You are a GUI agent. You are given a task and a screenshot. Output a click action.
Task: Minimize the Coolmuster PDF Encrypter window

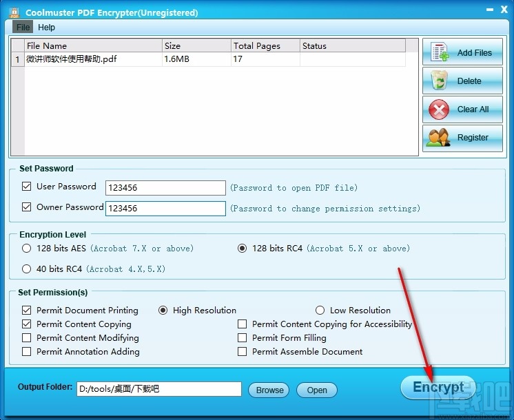click(490, 10)
